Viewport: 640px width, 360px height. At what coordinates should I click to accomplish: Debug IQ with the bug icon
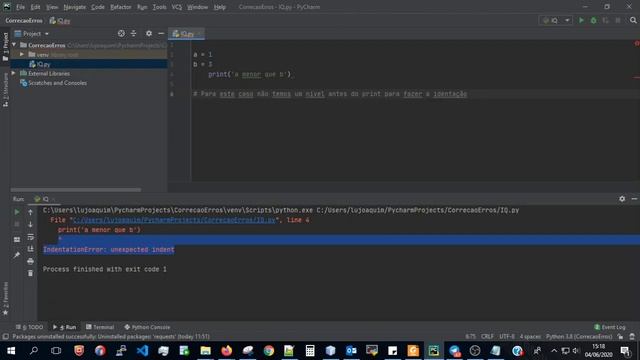click(x=593, y=20)
